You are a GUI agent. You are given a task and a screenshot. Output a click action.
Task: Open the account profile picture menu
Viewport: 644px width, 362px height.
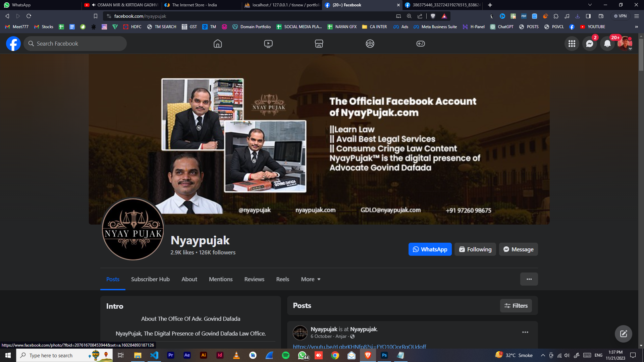click(x=625, y=44)
